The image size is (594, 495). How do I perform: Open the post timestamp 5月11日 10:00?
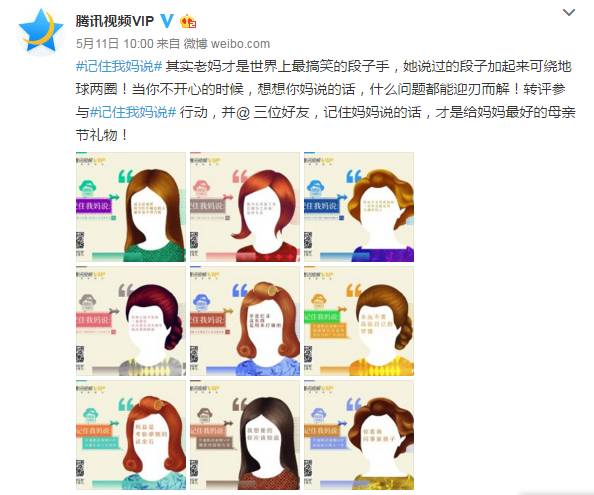click(x=115, y=44)
